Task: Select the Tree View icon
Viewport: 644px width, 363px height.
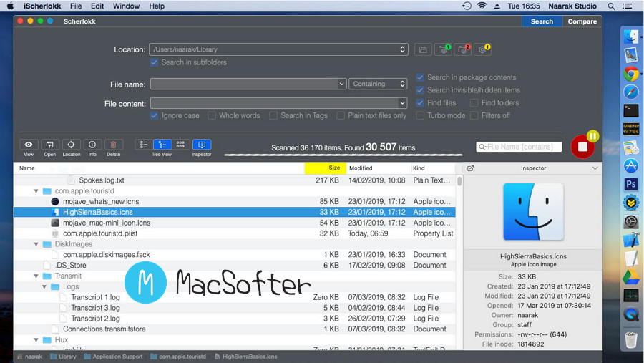Action: [162, 145]
